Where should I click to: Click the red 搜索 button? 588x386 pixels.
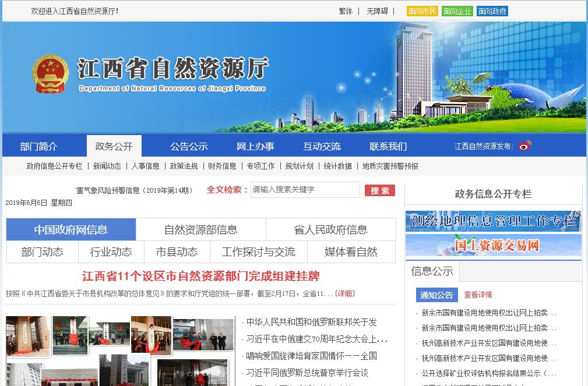tap(380, 190)
